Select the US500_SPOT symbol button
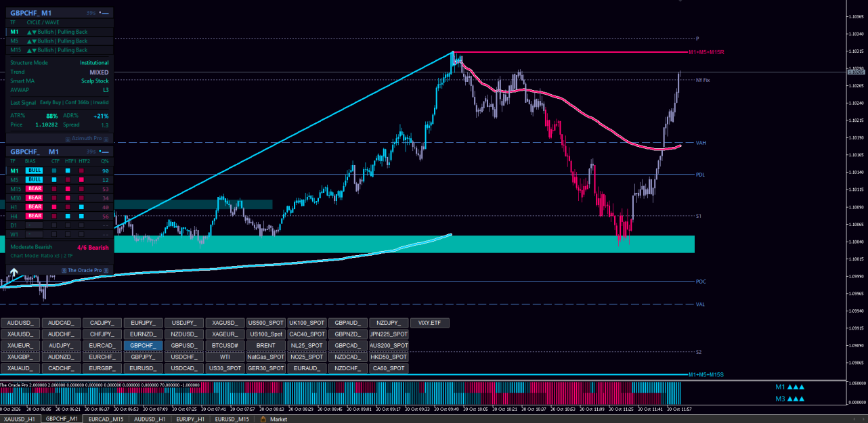 click(265, 323)
